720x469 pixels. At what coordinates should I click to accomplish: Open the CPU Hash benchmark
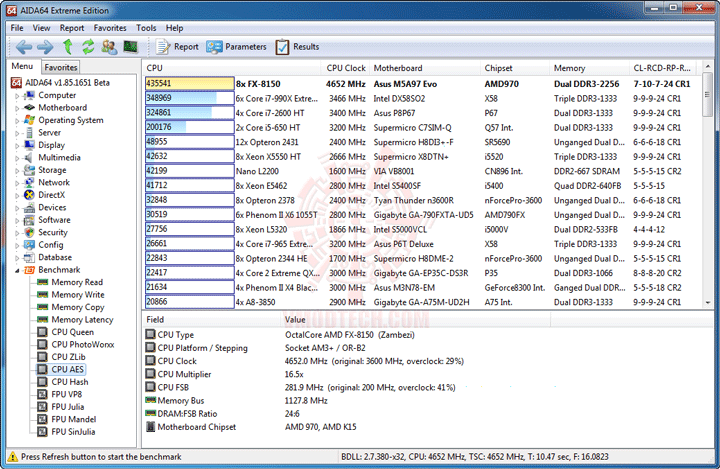coord(70,382)
